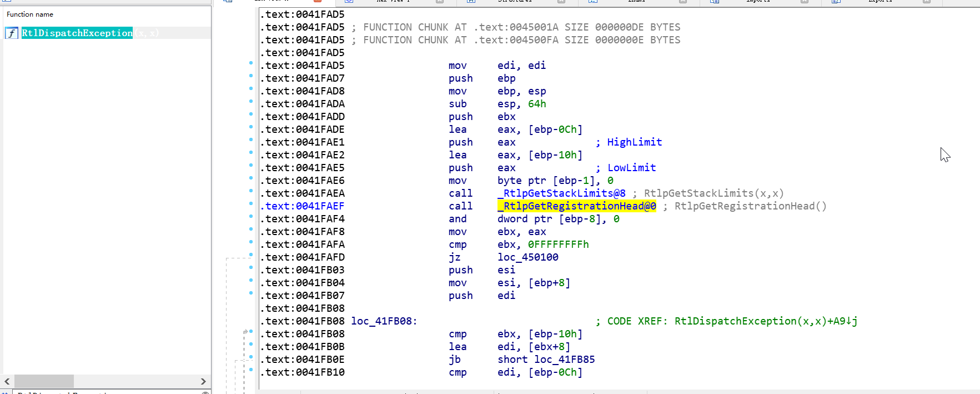
Task: Click the 0FFFFFFFFh operand in cmp ebx
Action: [559, 245]
